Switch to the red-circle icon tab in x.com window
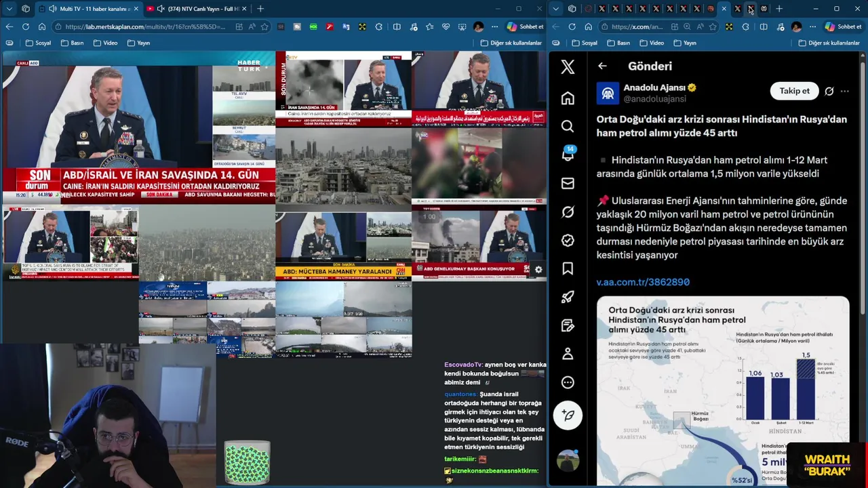Image resolution: width=868 pixels, height=488 pixels. pyautogui.click(x=588, y=9)
